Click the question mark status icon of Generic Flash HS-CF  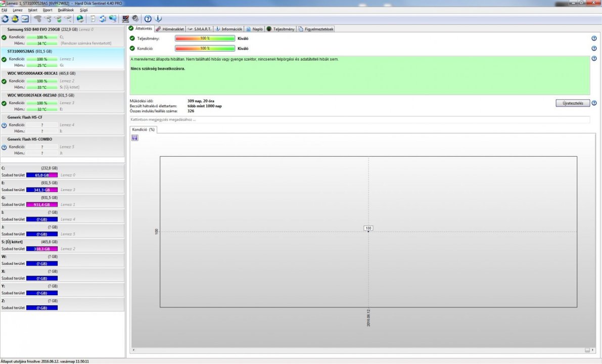(4, 125)
